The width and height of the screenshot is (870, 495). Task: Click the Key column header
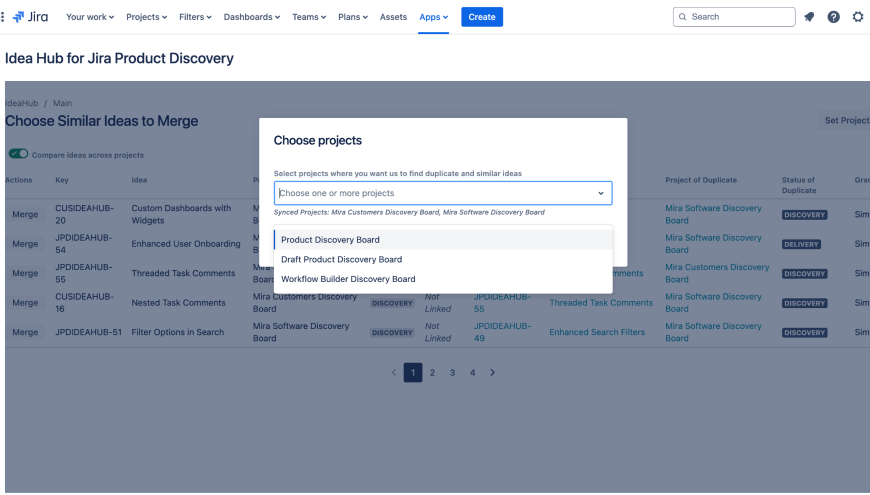point(62,180)
